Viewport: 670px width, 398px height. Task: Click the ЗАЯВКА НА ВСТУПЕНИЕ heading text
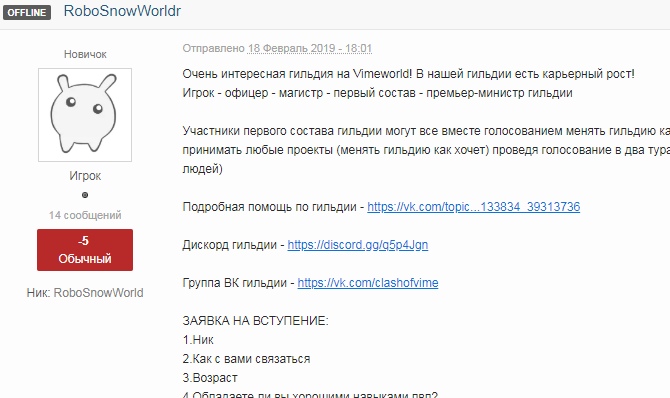pyautogui.click(x=256, y=321)
